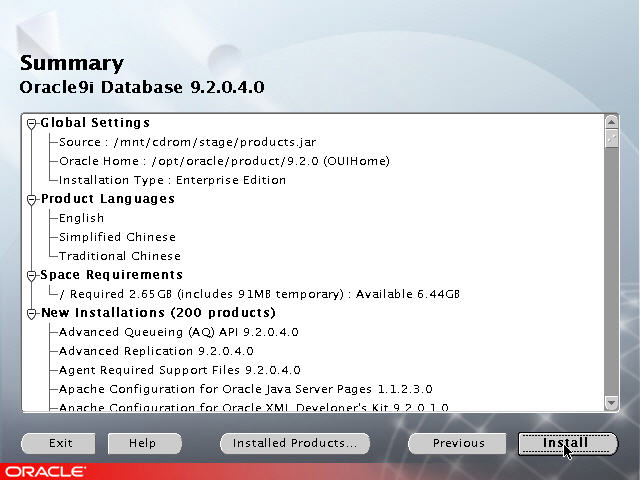The image size is (640, 480).
Task: Click the summary list scrollbar thumb
Action: click(611, 139)
